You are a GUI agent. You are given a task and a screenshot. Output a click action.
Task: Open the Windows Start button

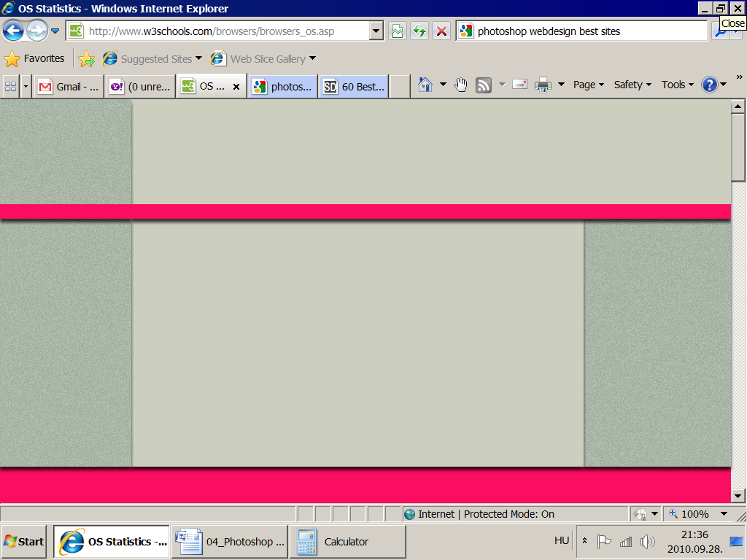point(24,542)
